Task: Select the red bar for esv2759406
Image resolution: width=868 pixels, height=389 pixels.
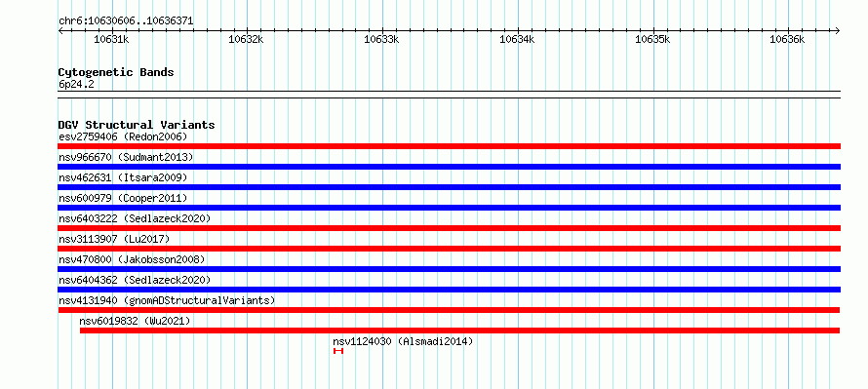Action: click(449, 146)
